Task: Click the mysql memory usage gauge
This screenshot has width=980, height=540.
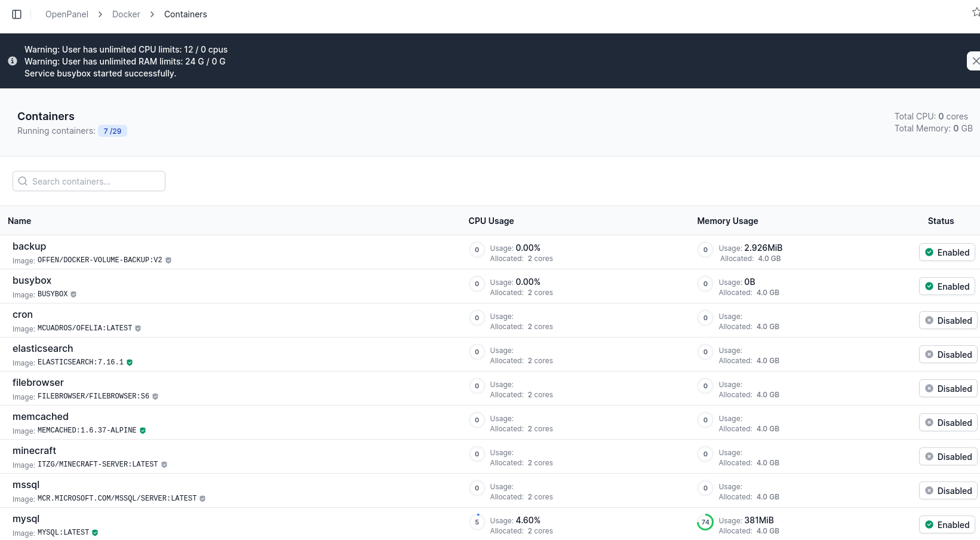Action: point(705,522)
